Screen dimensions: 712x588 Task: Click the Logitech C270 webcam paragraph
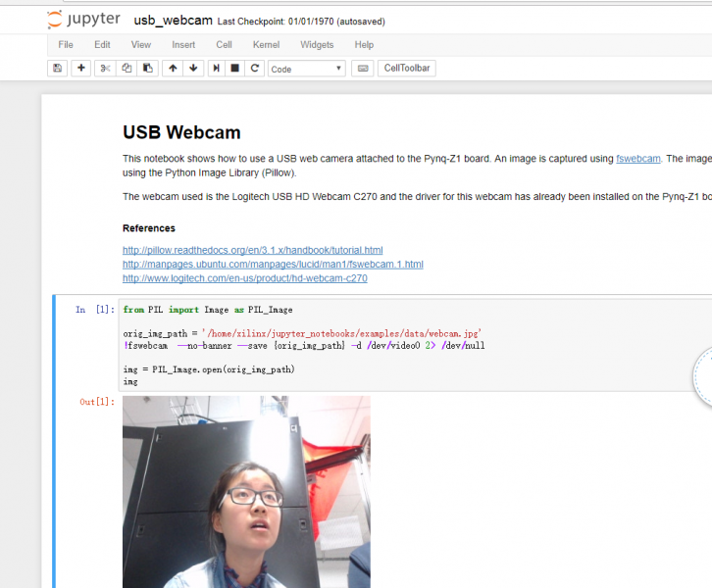click(417, 196)
